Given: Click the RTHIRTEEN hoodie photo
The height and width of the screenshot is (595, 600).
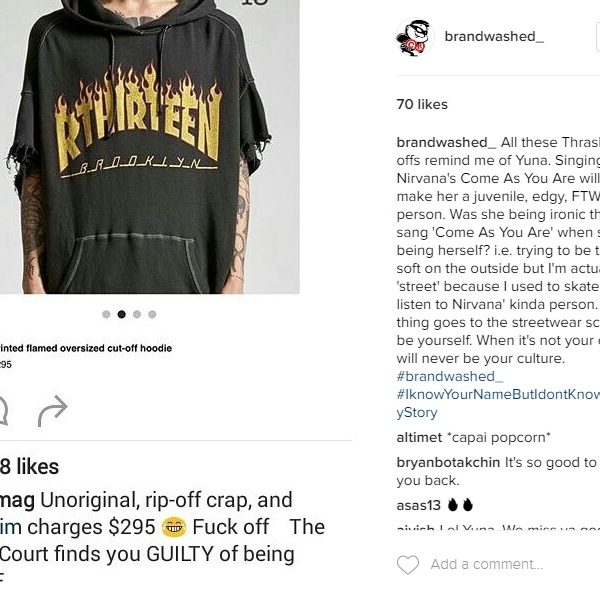Looking at the screenshot, I should coord(150,147).
